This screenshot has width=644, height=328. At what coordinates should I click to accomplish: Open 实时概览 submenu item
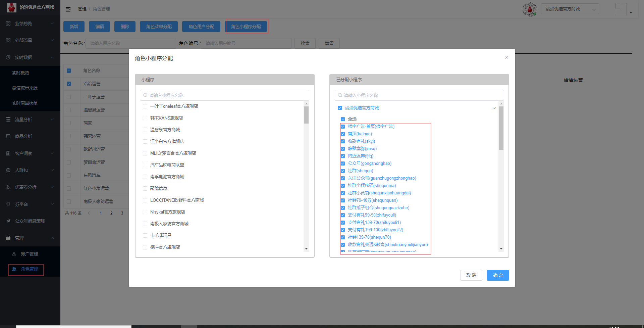(21, 73)
